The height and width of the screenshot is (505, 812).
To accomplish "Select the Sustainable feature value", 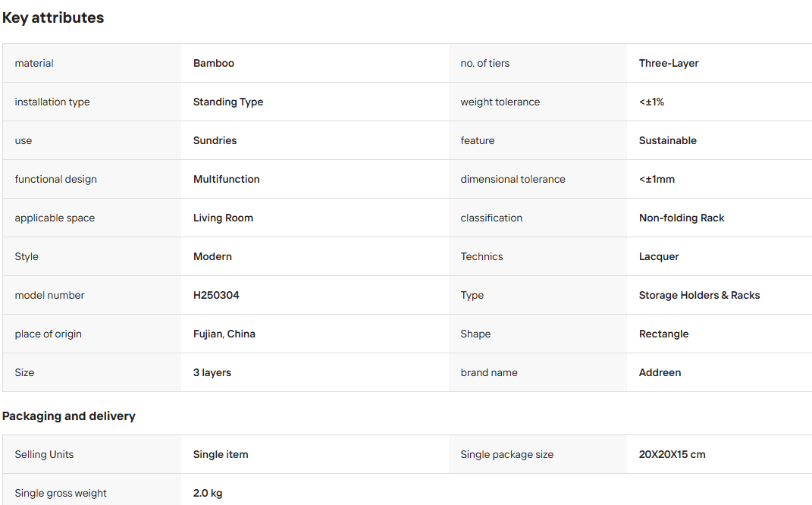I will click(667, 140).
